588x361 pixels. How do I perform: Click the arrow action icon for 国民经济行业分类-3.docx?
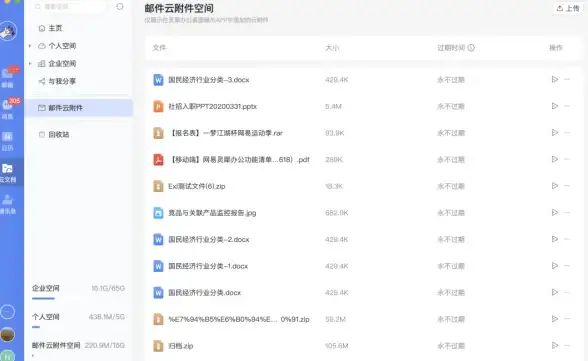555,79
